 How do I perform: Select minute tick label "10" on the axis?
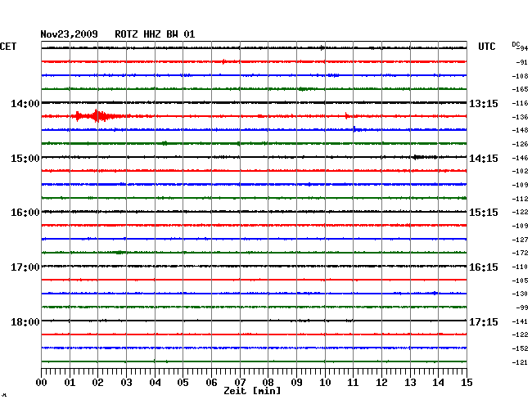pos(325,383)
